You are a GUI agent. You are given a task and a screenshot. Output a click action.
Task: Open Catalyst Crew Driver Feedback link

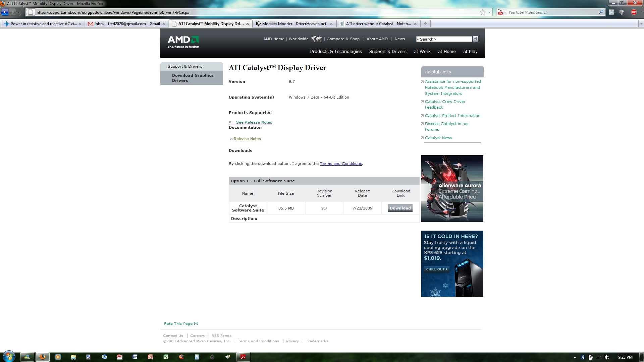[x=445, y=104]
